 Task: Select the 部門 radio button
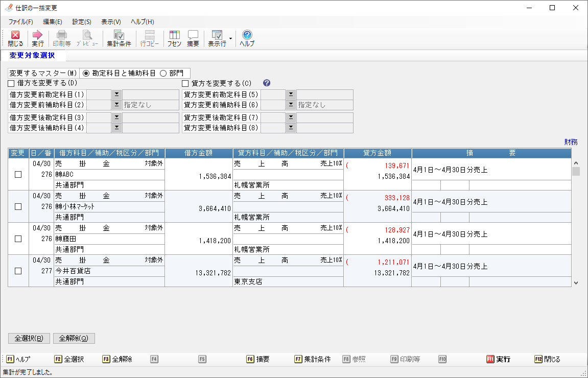(163, 73)
